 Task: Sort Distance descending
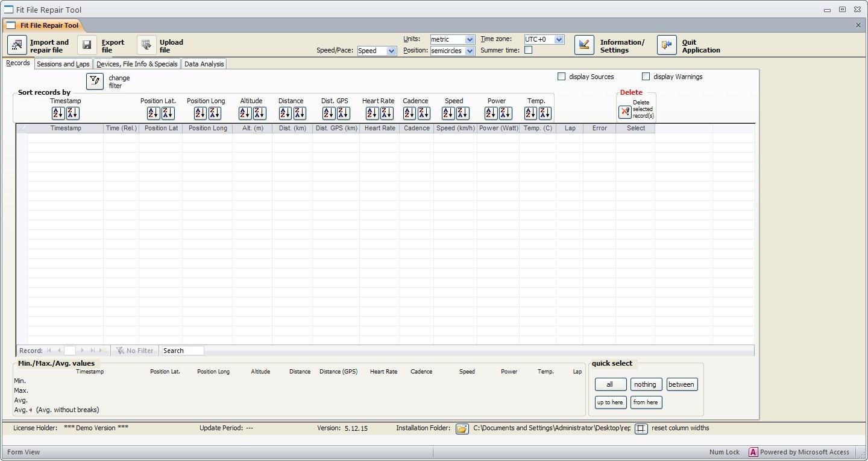pos(300,113)
